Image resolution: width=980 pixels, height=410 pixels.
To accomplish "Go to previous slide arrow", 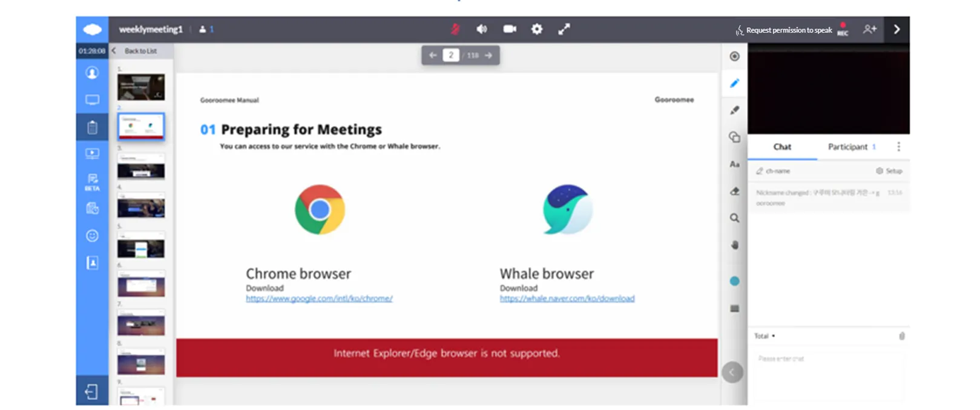I will [x=433, y=55].
